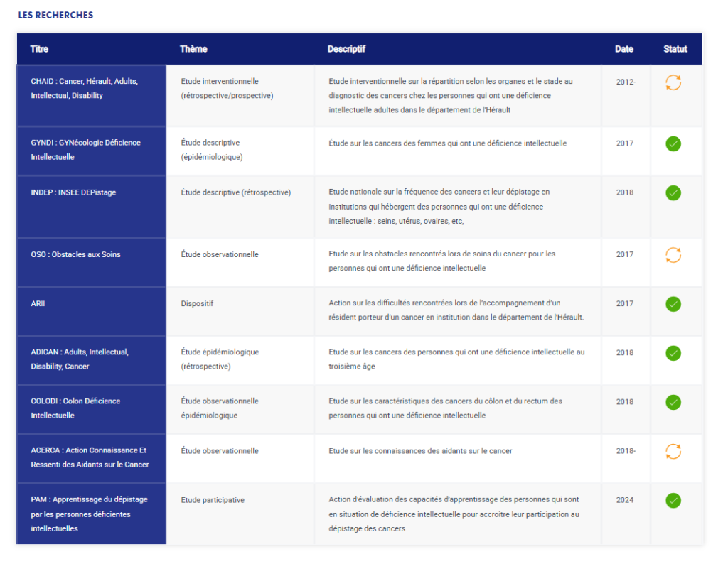Select the Titre column header
728x564 pixels.
click(40, 49)
